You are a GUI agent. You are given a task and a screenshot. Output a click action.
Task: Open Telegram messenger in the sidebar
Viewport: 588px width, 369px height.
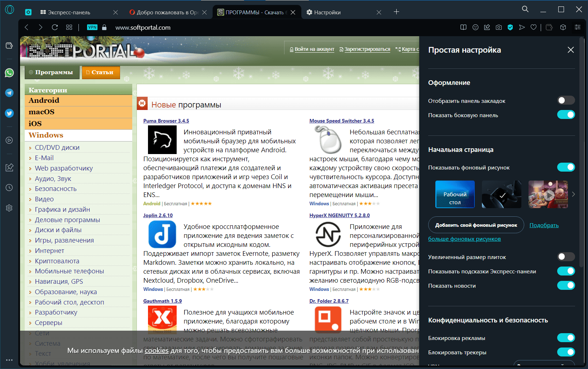pyautogui.click(x=9, y=93)
